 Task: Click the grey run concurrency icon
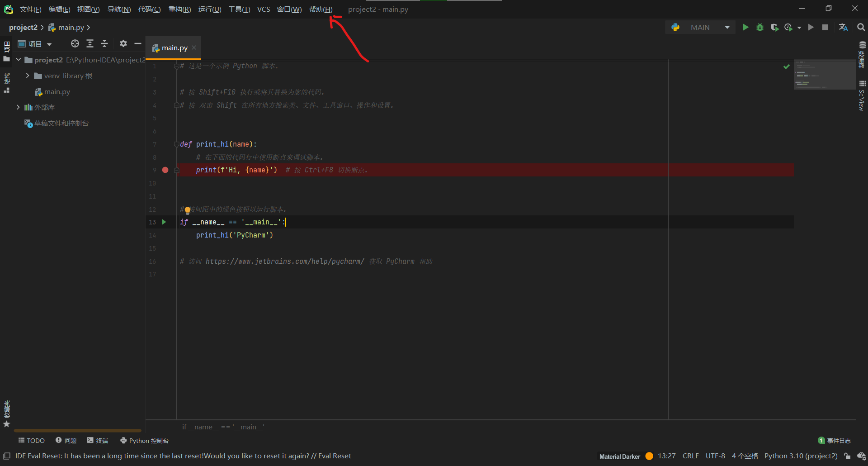(811, 28)
